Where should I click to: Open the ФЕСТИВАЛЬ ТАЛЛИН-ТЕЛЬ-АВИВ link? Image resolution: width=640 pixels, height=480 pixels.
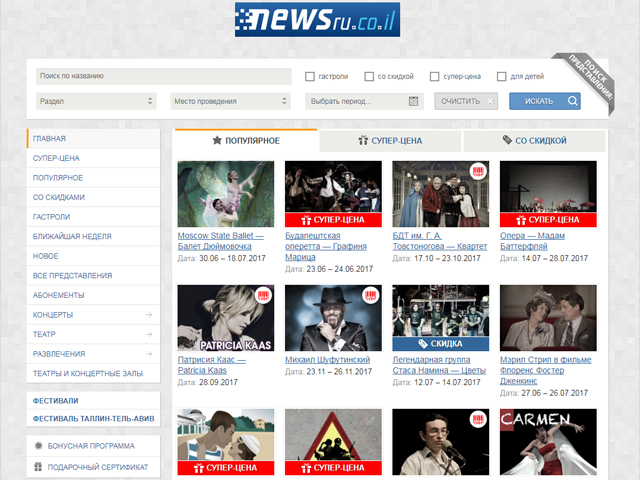click(x=93, y=418)
